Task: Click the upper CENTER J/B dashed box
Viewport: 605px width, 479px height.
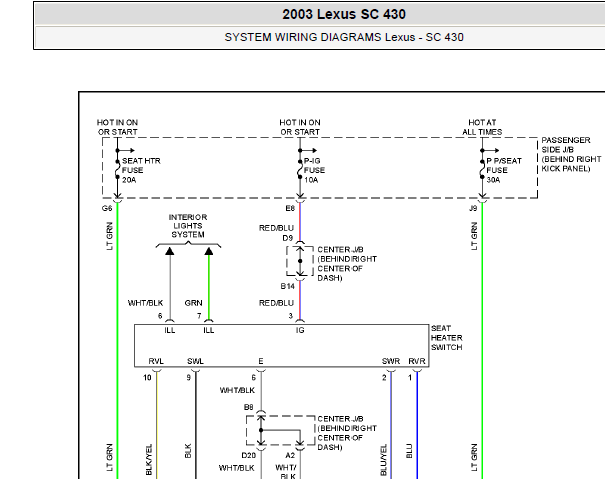Action: coord(300,261)
